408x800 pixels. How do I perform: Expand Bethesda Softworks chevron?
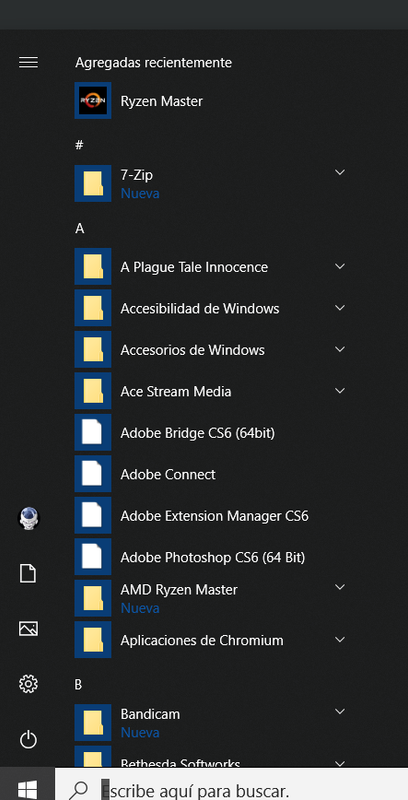click(x=340, y=763)
